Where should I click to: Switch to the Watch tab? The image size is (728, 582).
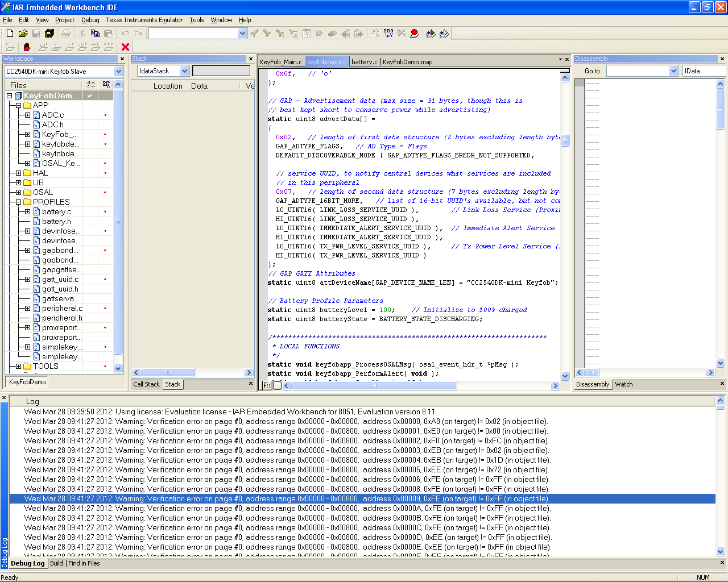[623, 384]
